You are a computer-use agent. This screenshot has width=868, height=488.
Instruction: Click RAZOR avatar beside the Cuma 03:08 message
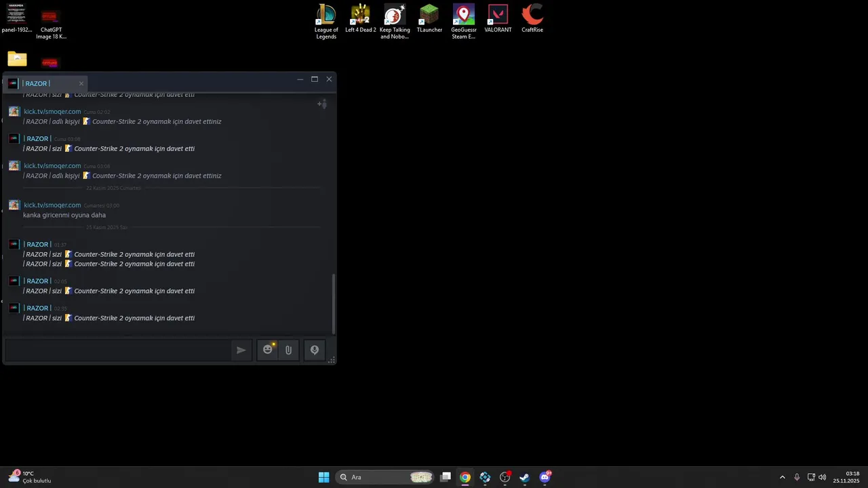14,138
